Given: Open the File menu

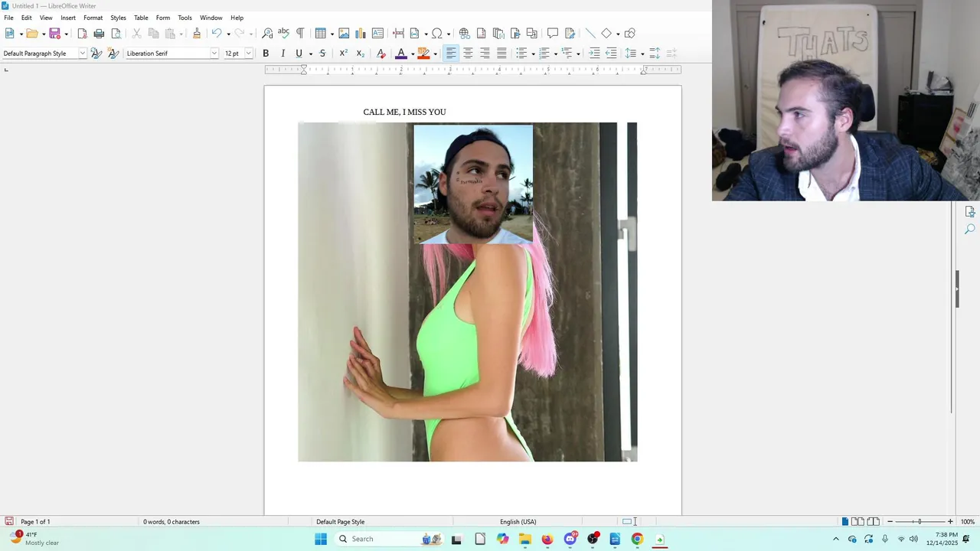Looking at the screenshot, I should click(x=8, y=18).
